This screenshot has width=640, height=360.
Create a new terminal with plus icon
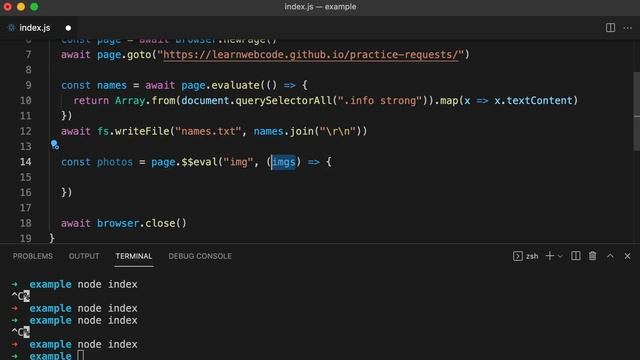[550, 256]
